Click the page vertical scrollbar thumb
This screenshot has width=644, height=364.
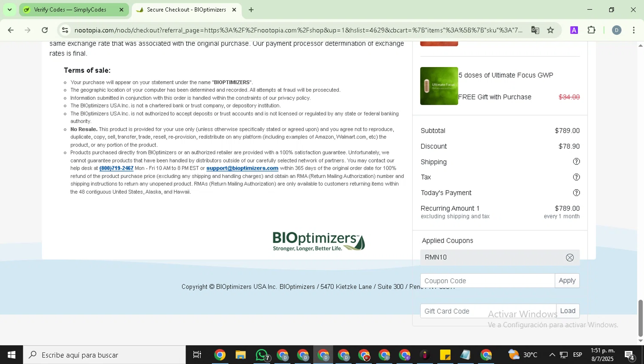pos(641,318)
